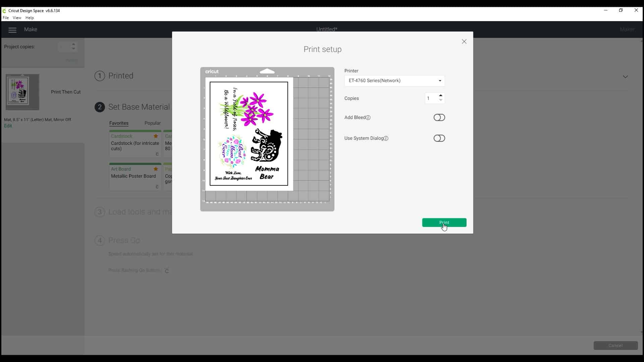The image size is (644, 362).
Task: Open the File menu
Action: (x=6, y=18)
